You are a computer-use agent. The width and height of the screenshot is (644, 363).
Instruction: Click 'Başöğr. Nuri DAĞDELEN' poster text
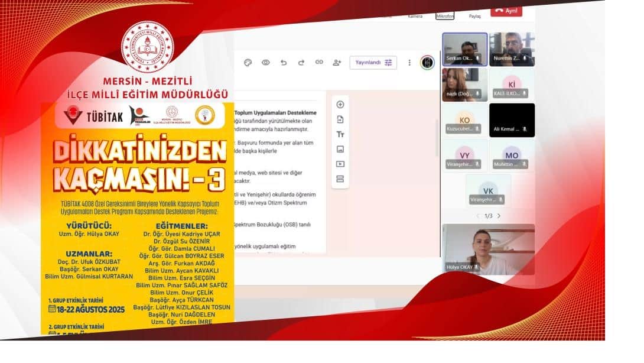click(181, 315)
